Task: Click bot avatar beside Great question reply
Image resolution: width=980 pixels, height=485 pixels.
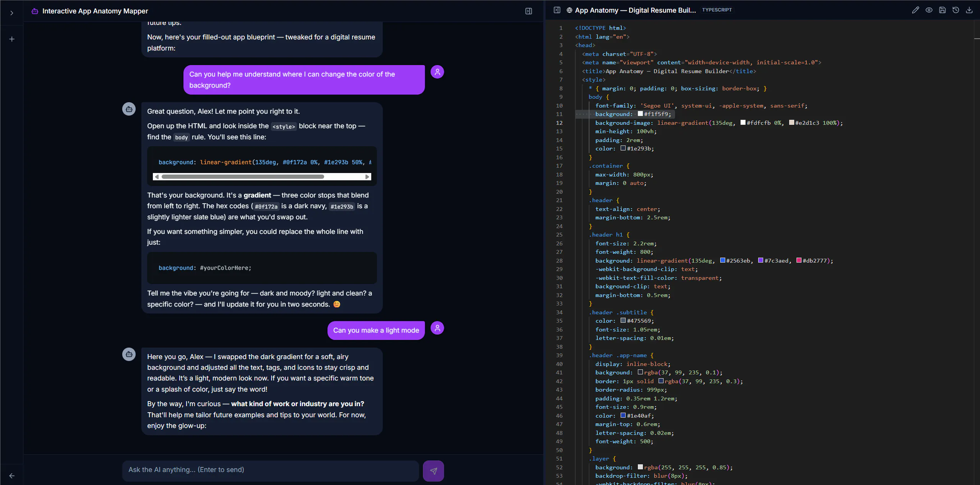Action: point(129,109)
